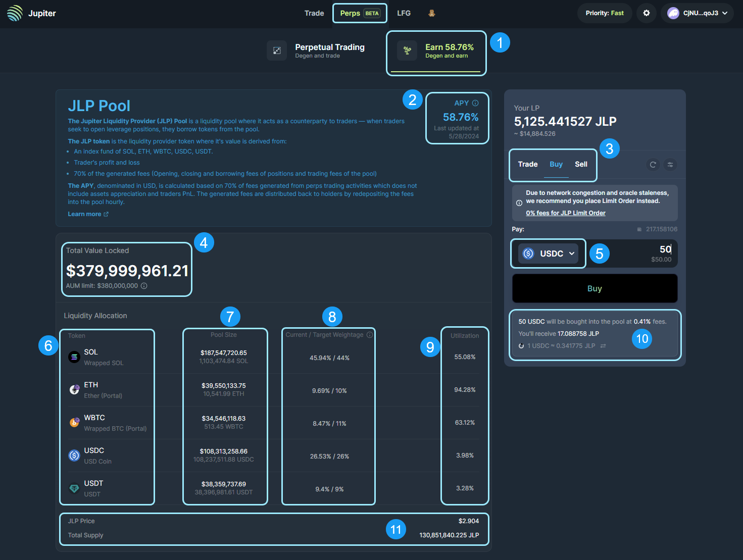This screenshot has height=560, width=743.
Task: Open the Priority: Fast selector
Action: [x=604, y=13]
